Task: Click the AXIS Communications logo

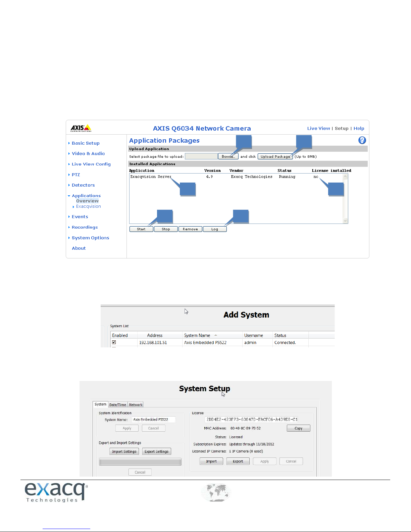Action: 81,128
